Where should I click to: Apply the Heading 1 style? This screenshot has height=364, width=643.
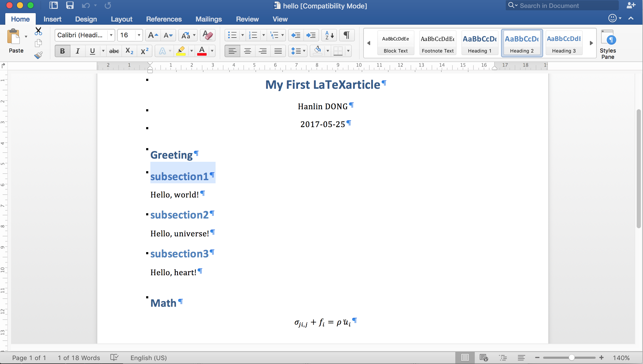click(479, 43)
